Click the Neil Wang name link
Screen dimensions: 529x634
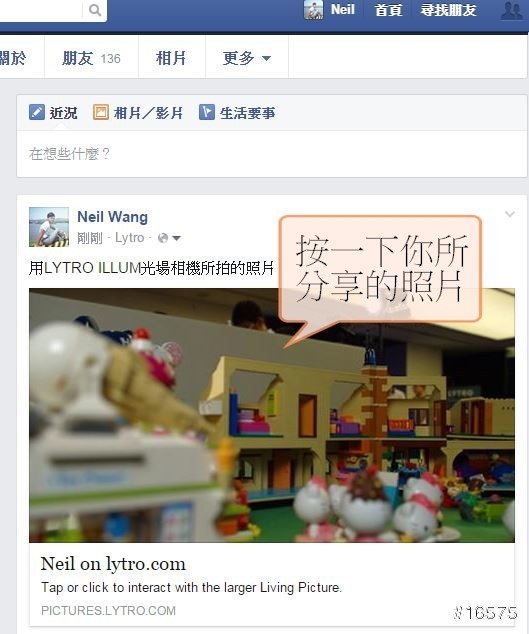[x=112, y=217]
